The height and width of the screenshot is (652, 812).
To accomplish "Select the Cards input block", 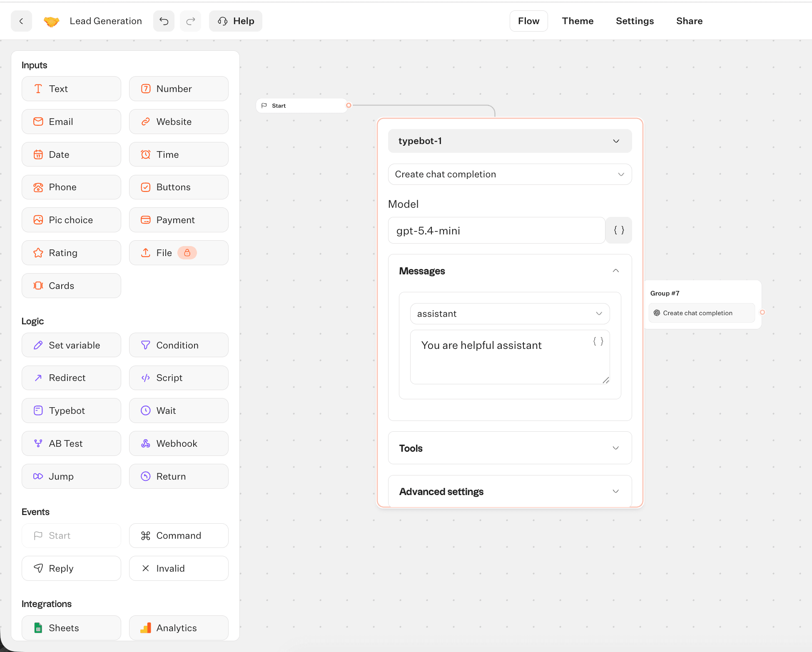I will point(71,286).
